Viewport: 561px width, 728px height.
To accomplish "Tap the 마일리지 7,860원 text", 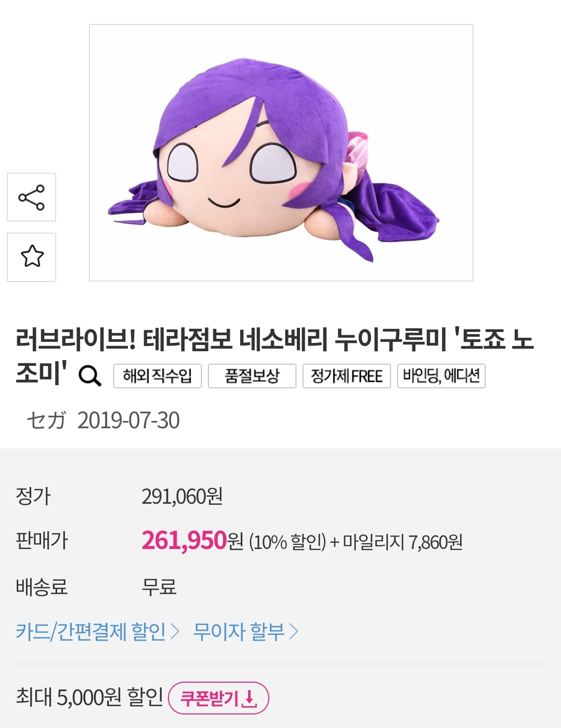I will tap(402, 542).
